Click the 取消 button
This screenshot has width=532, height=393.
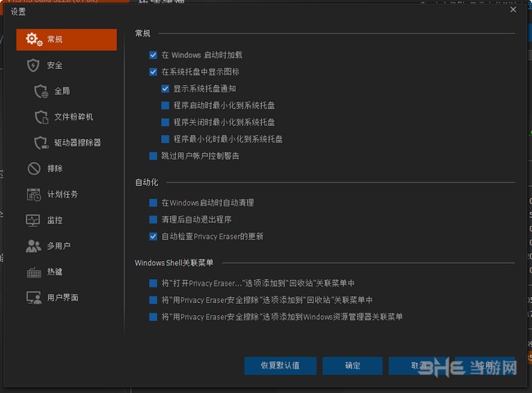coord(419,365)
